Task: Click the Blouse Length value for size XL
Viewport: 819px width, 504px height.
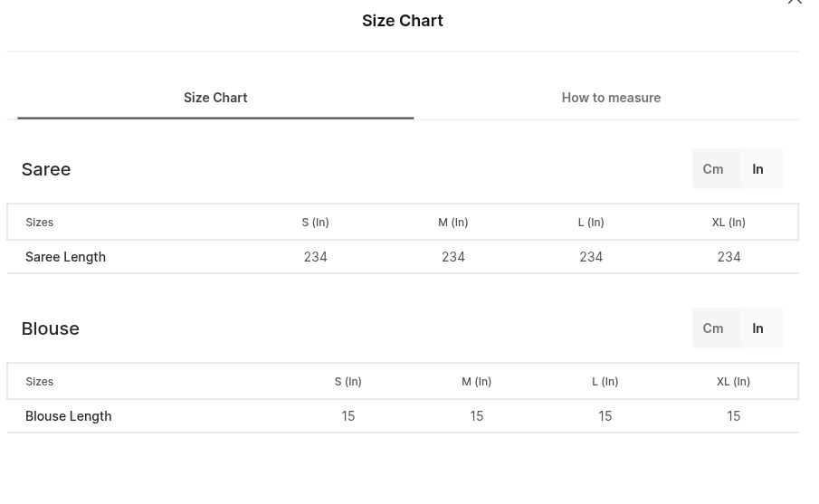Action: (x=733, y=416)
